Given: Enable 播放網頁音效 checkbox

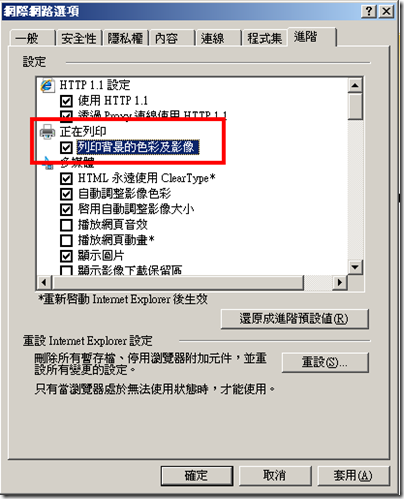Looking at the screenshot, I should click(66, 225).
